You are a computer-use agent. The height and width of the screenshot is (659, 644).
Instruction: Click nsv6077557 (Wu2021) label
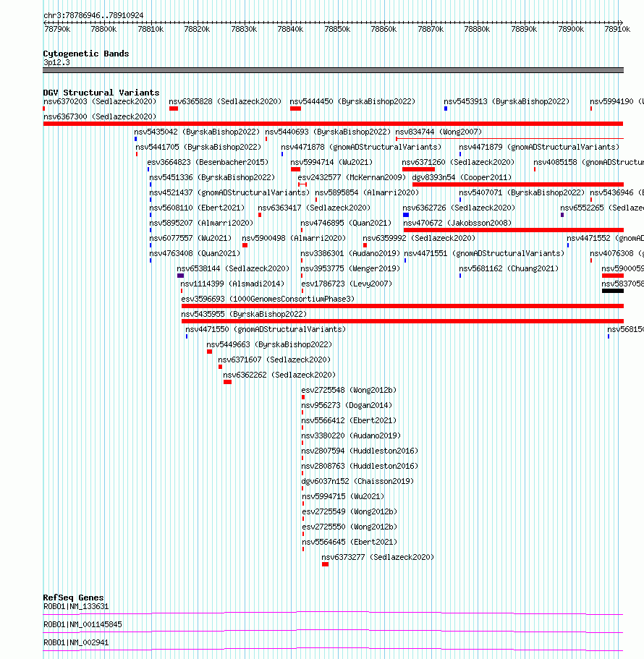tap(190, 238)
